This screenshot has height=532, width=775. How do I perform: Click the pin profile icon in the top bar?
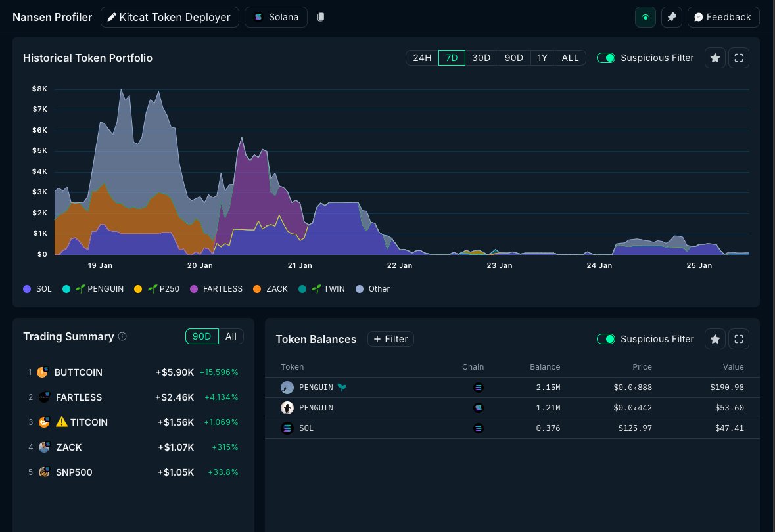pyautogui.click(x=671, y=17)
